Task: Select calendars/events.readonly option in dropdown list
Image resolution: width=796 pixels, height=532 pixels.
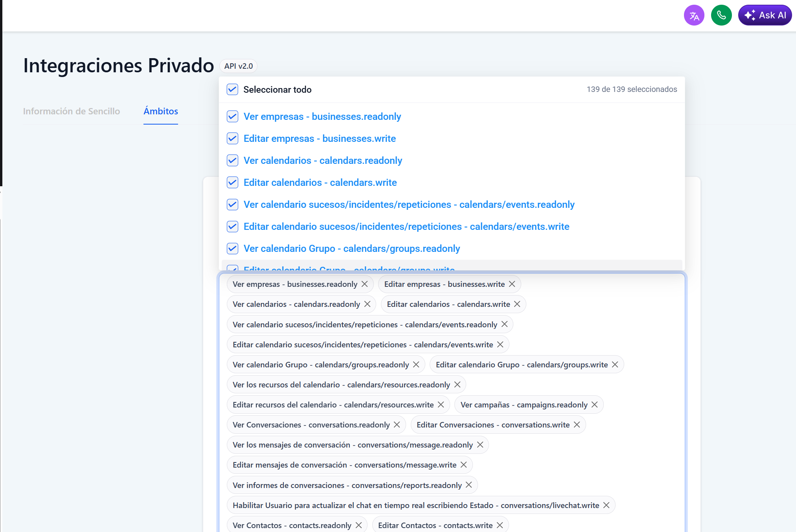Action: point(409,205)
